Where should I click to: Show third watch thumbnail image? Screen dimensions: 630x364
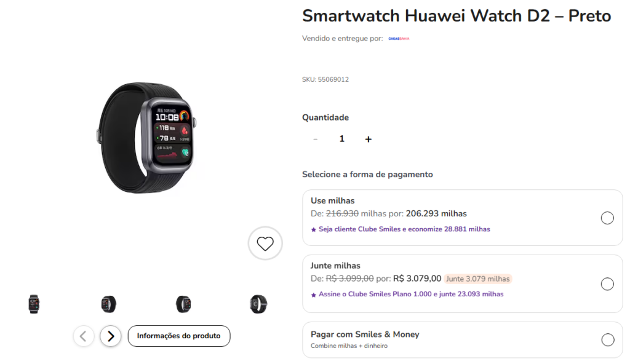coord(183,304)
